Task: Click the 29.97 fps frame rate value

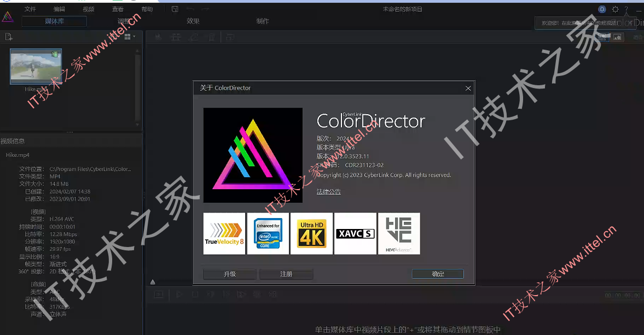Action: (x=60, y=249)
